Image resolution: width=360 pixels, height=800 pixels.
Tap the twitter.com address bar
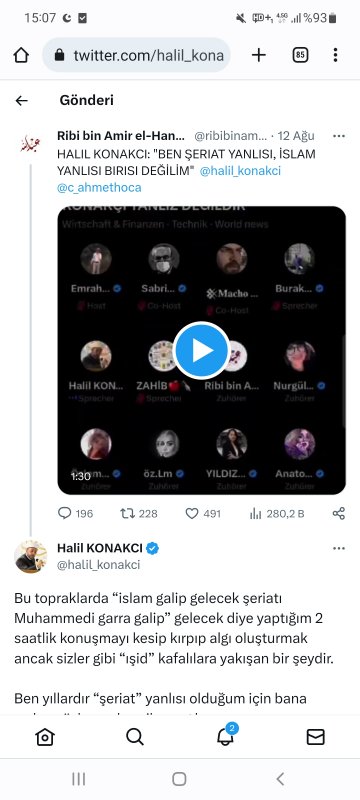137,55
